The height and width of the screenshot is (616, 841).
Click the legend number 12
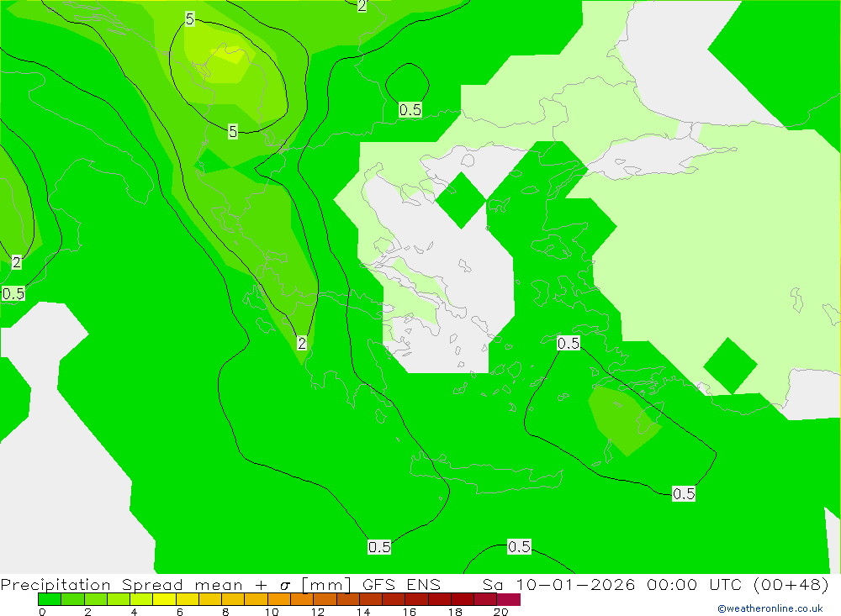[318, 612]
